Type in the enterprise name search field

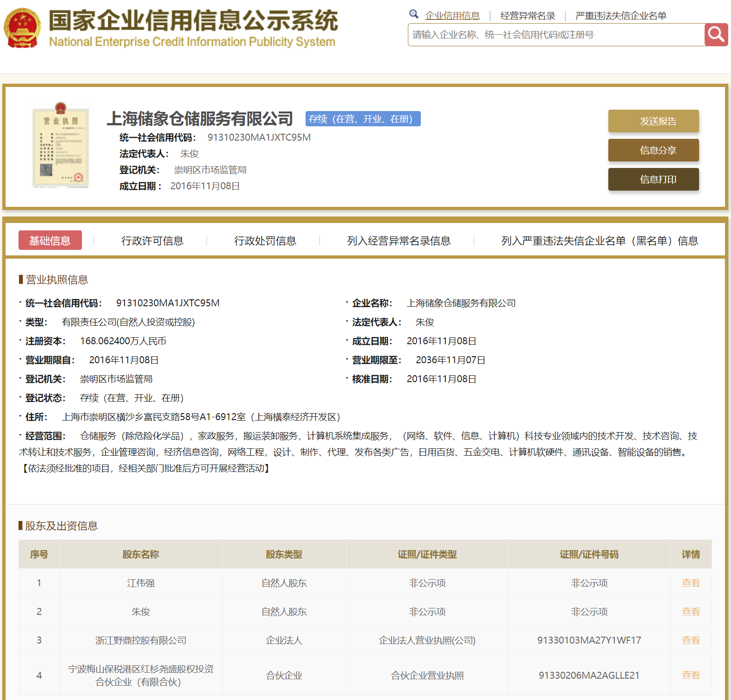click(556, 35)
